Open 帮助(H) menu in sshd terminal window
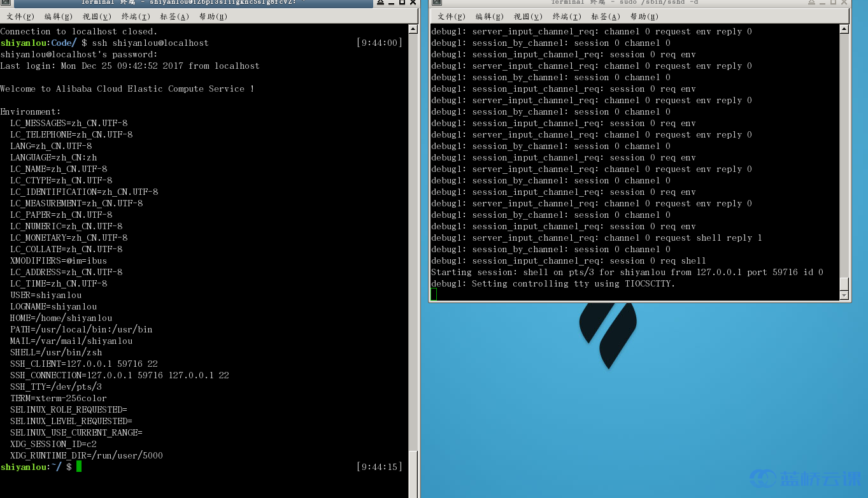Viewport: 868px width, 498px height. coord(644,17)
